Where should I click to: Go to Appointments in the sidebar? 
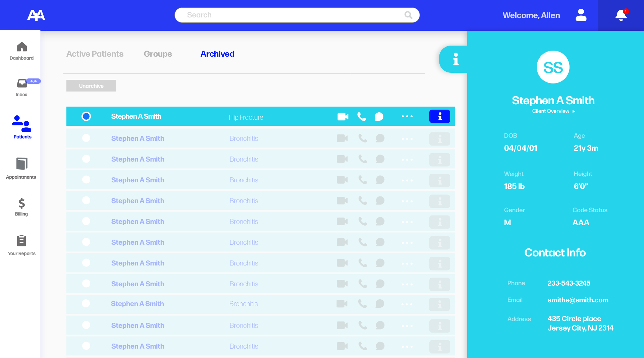[x=21, y=168]
